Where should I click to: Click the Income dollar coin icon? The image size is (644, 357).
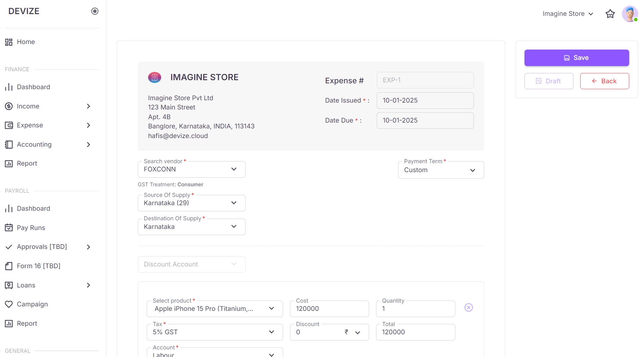tap(9, 106)
